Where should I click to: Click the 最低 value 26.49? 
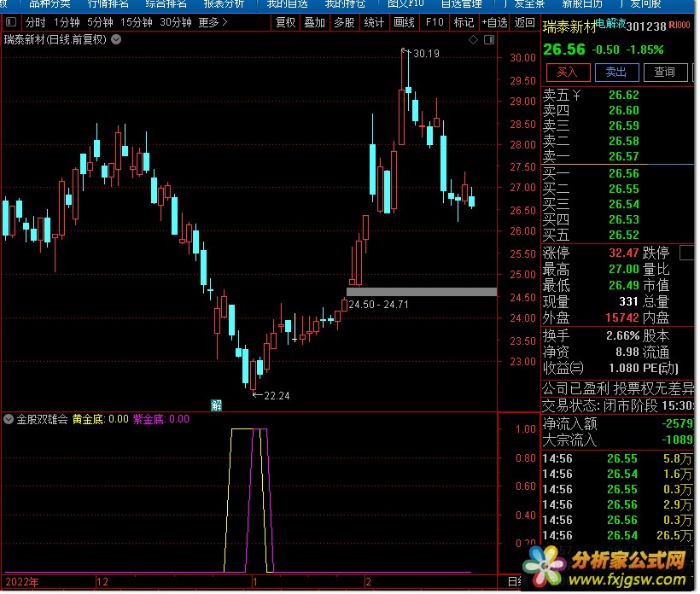click(626, 286)
